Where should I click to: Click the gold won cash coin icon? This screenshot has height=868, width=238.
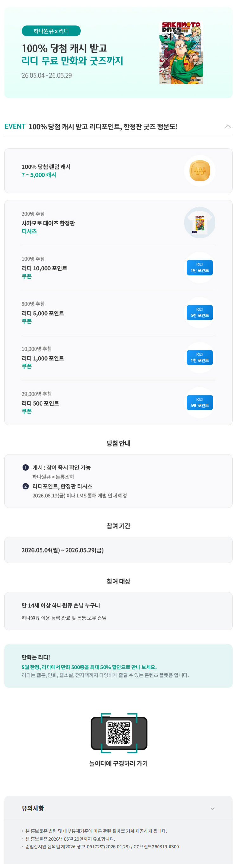200,171
